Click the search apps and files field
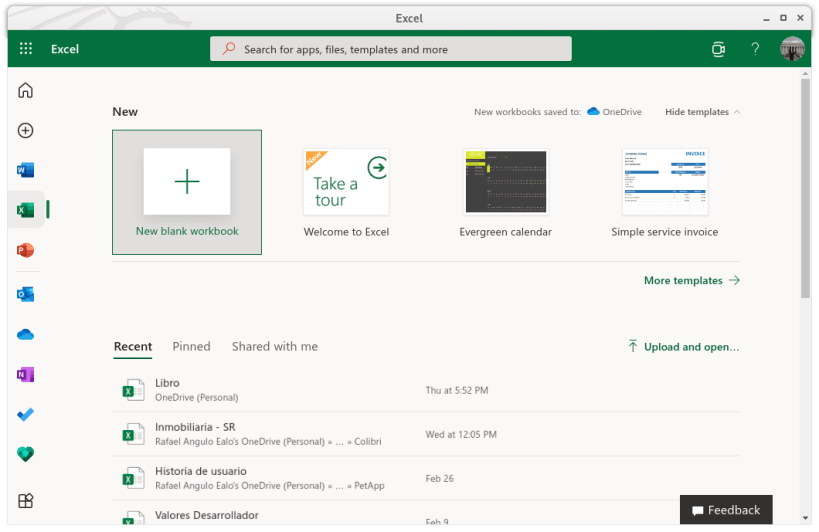819x532 pixels. tap(391, 49)
